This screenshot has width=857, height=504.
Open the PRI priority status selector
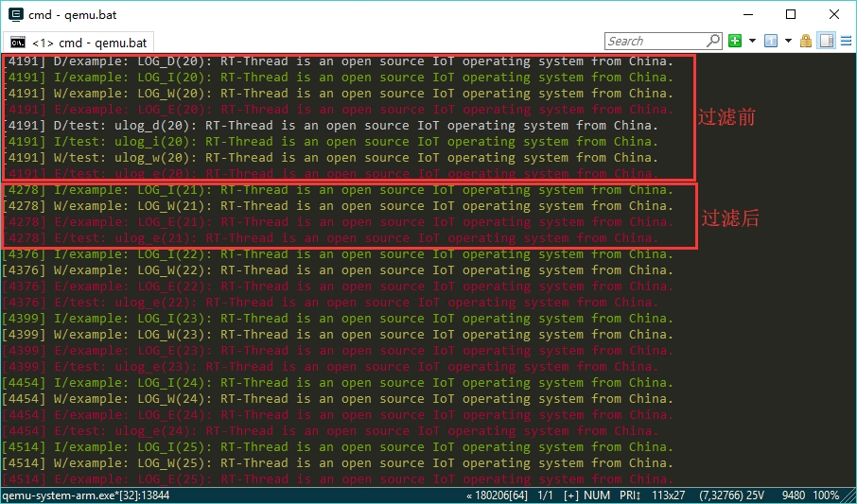click(630, 495)
